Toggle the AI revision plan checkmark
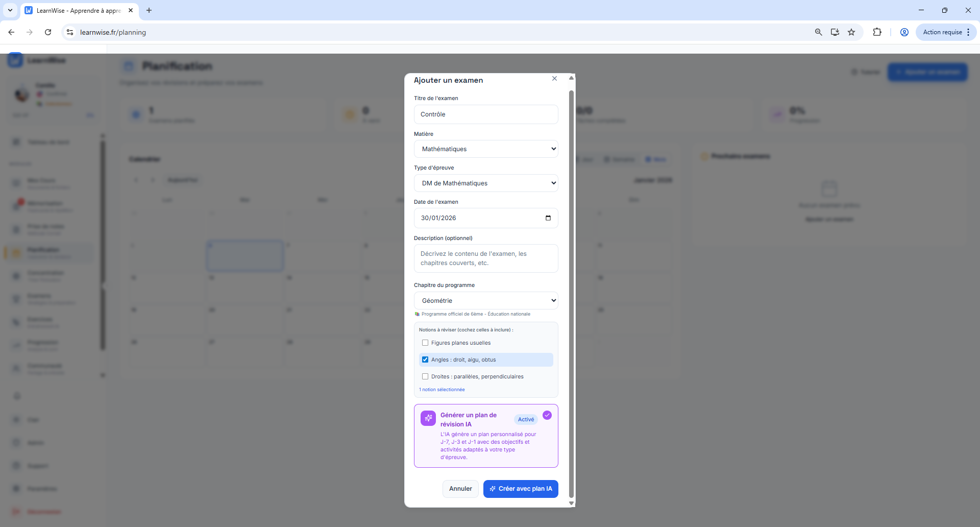980x527 pixels. point(547,415)
